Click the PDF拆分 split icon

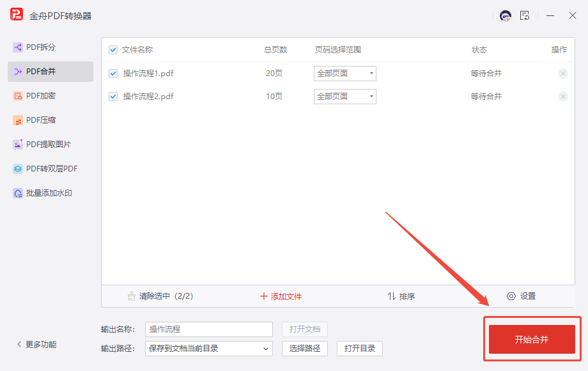point(18,47)
